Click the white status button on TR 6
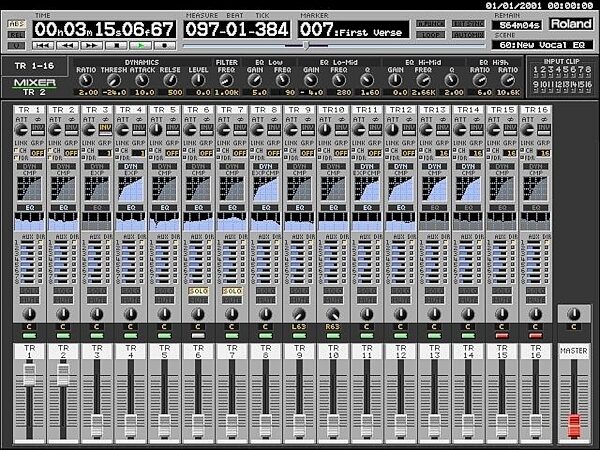Viewport: 600px width, 450px height. click(198, 336)
